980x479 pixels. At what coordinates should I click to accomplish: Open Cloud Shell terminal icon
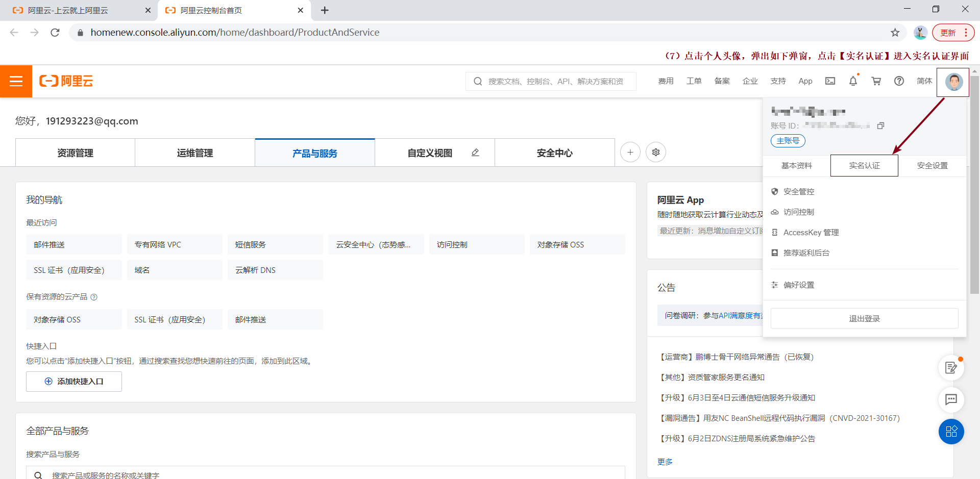point(830,81)
